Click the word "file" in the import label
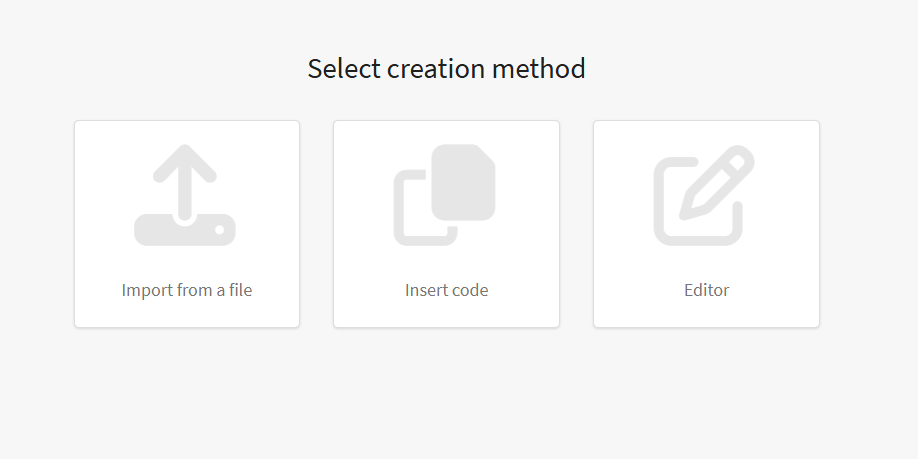This screenshot has height=459, width=918. click(241, 290)
